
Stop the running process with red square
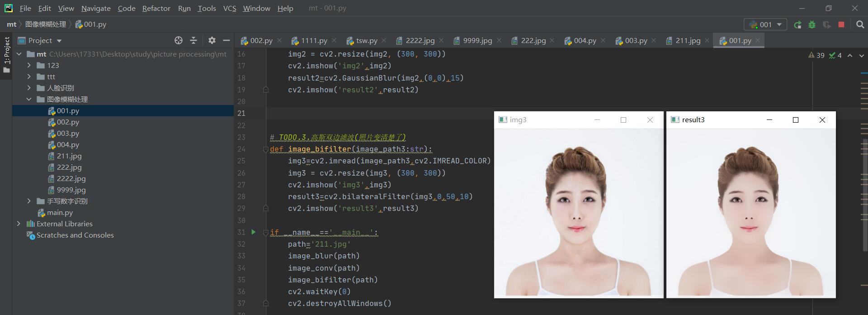[x=841, y=24]
